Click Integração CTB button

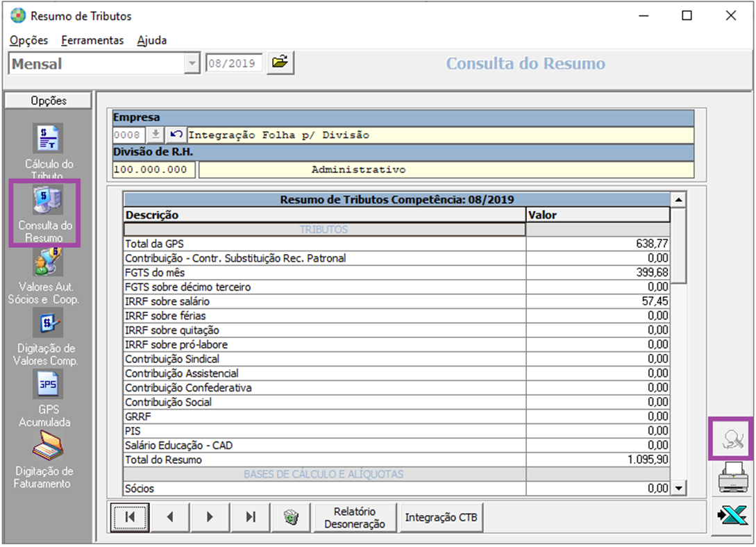point(441,518)
